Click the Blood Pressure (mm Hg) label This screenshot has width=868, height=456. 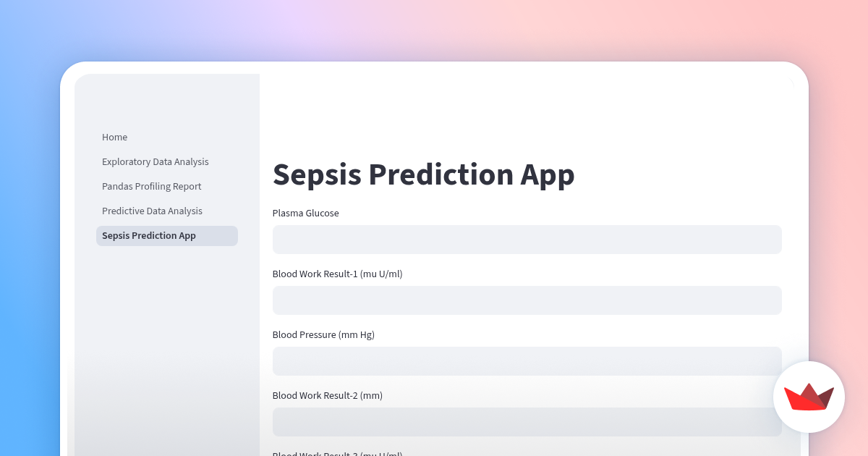(x=323, y=334)
